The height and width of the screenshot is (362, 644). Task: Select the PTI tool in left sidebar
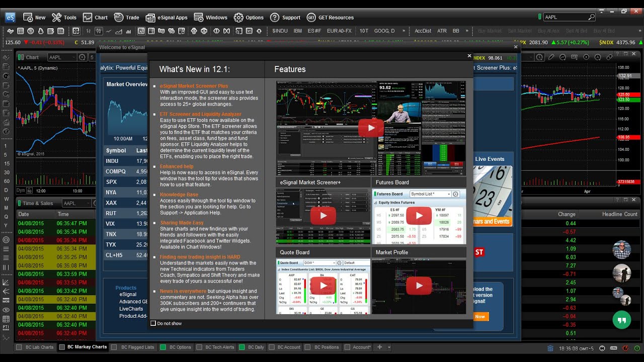(6, 328)
